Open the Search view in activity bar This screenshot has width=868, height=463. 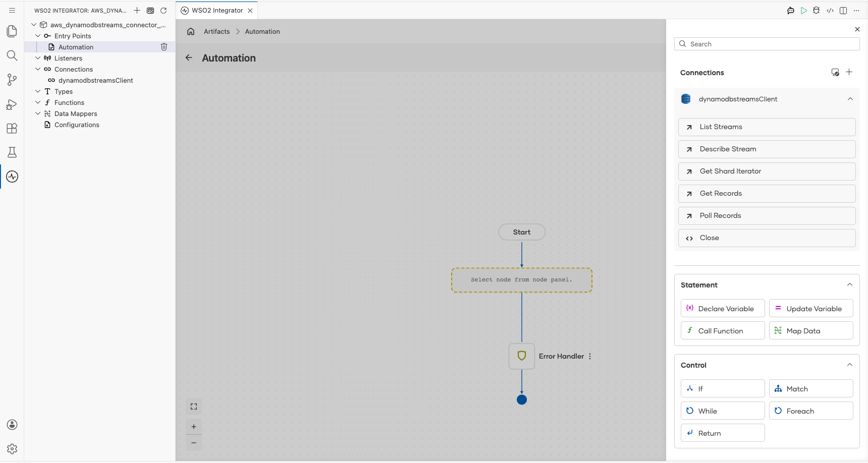click(x=12, y=55)
